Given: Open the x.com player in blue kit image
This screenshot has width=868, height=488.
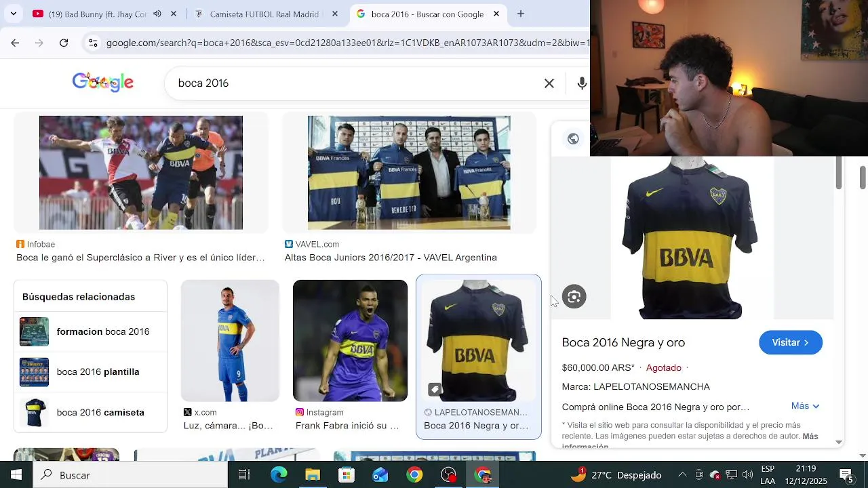Looking at the screenshot, I should click(230, 341).
